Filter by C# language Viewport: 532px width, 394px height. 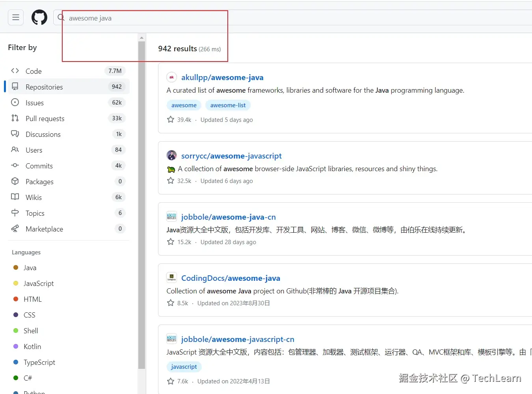(28, 378)
